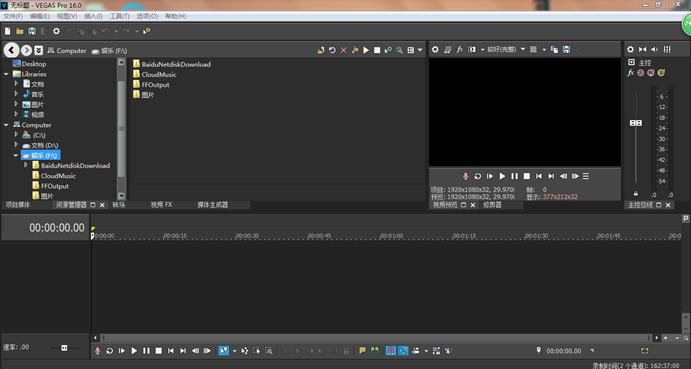691x369 pixels.
Task: Open master bus audio properties gear
Action: [631, 49]
